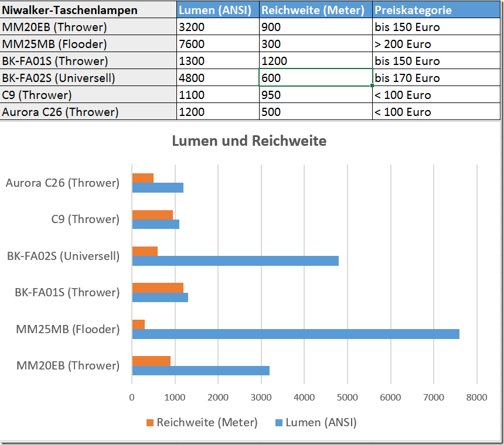Click the 0 value on the chart axis
The height and width of the screenshot is (445, 504).
click(x=132, y=398)
